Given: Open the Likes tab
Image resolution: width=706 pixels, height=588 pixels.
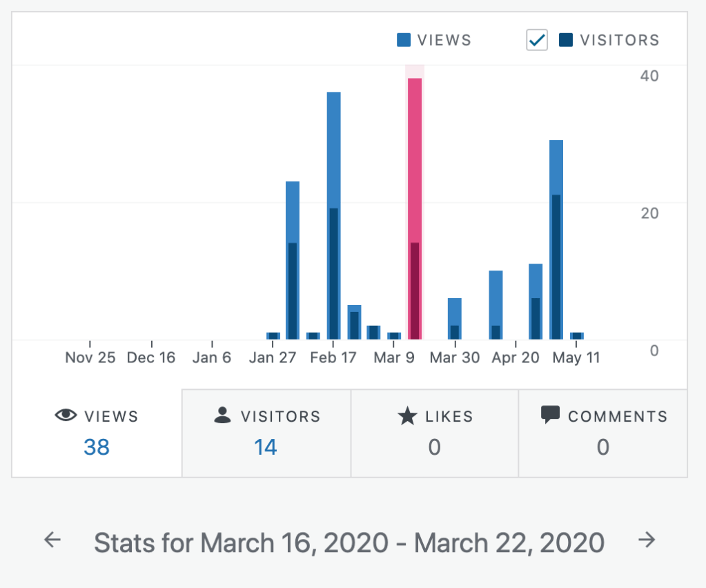Looking at the screenshot, I should (435, 433).
